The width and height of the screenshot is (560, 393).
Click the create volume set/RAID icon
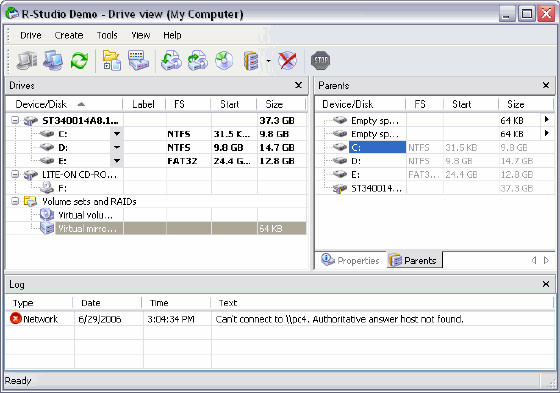coord(251,60)
